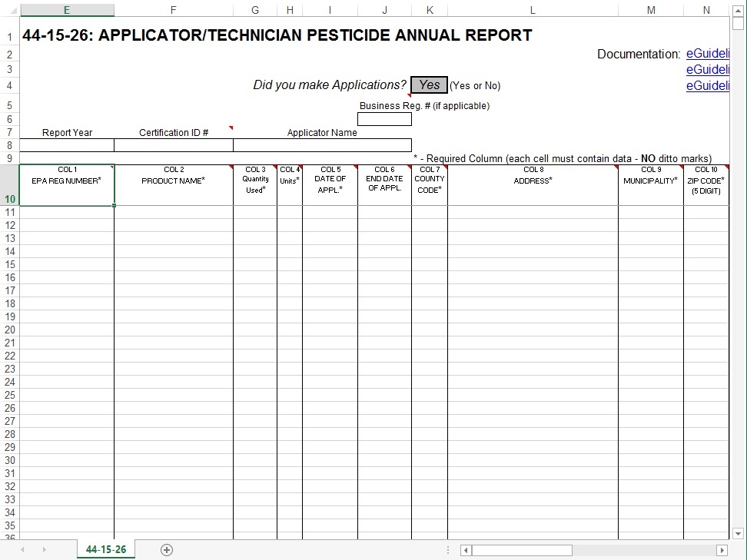
Task: Select column header J
Action: (x=384, y=10)
